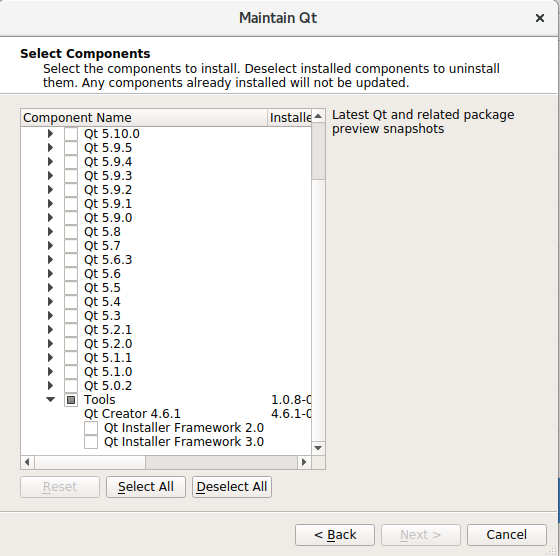
Task: Enable the Qt Installer Framework 2.0 checkbox
Action: point(91,428)
